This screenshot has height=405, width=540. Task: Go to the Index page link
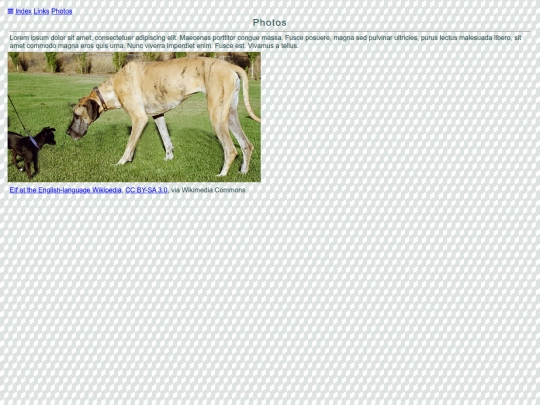23,11
